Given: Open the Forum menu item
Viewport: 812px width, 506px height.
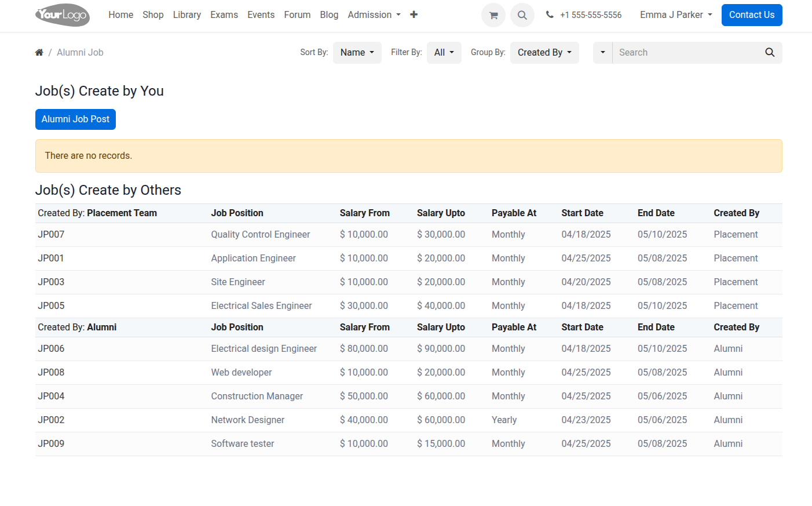Looking at the screenshot, I should (297, 15).
